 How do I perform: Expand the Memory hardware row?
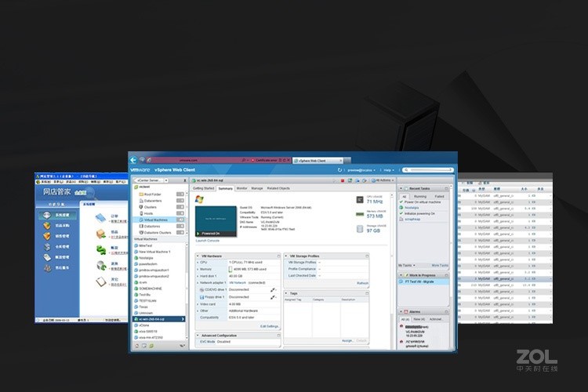(198, 270)
